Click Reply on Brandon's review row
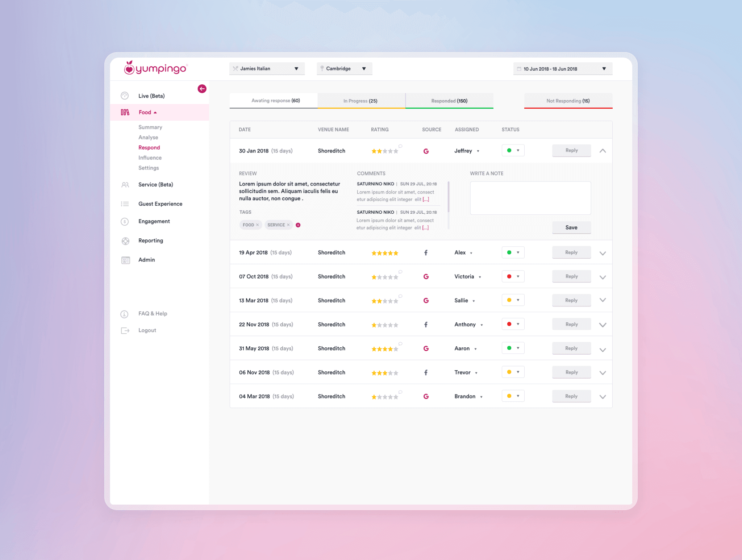This screenshot has width=742, height=560. [x=571, y=396]
